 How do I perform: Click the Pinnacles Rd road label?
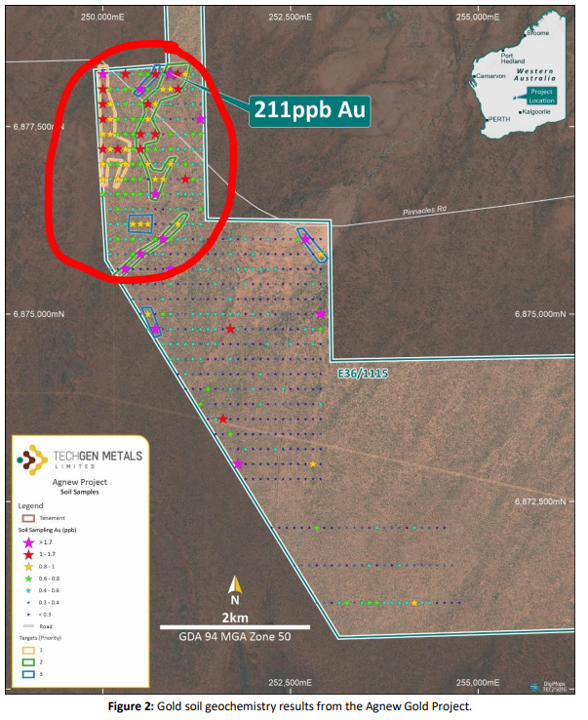point(427,212)
